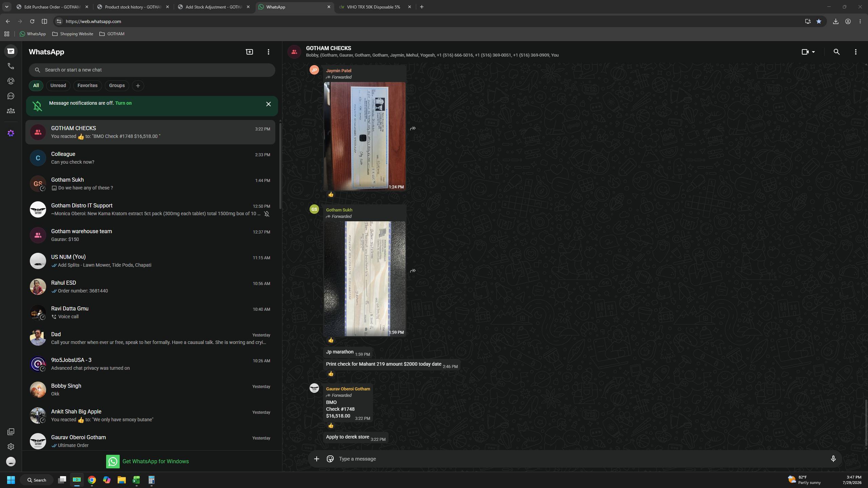Screen dimensions: 868x488
Task: Select the Unread filter chip
Action: pos(58,85)
